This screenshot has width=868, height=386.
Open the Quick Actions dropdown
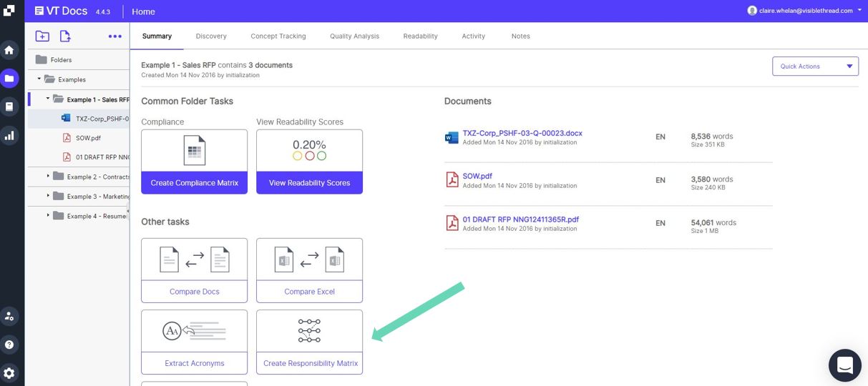pos(815,66)
